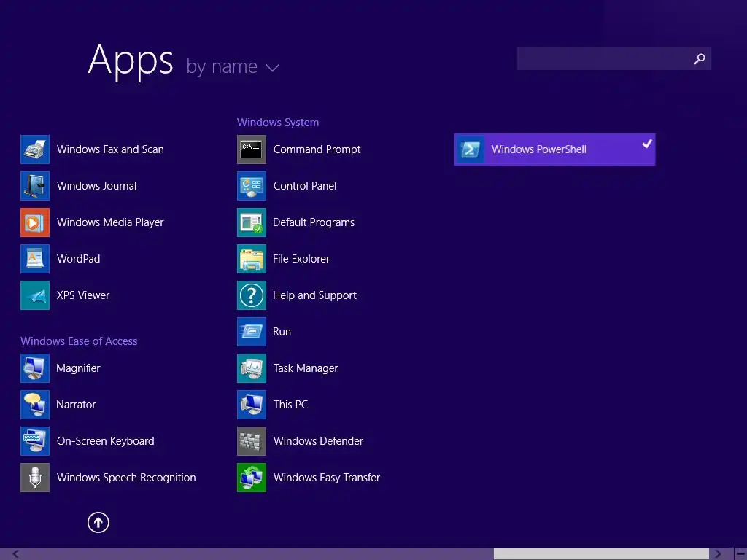The height and width of the screenshot is (560, 747).
Task: Click the 'Windows Defender' label
Action: tap(318, 441)
